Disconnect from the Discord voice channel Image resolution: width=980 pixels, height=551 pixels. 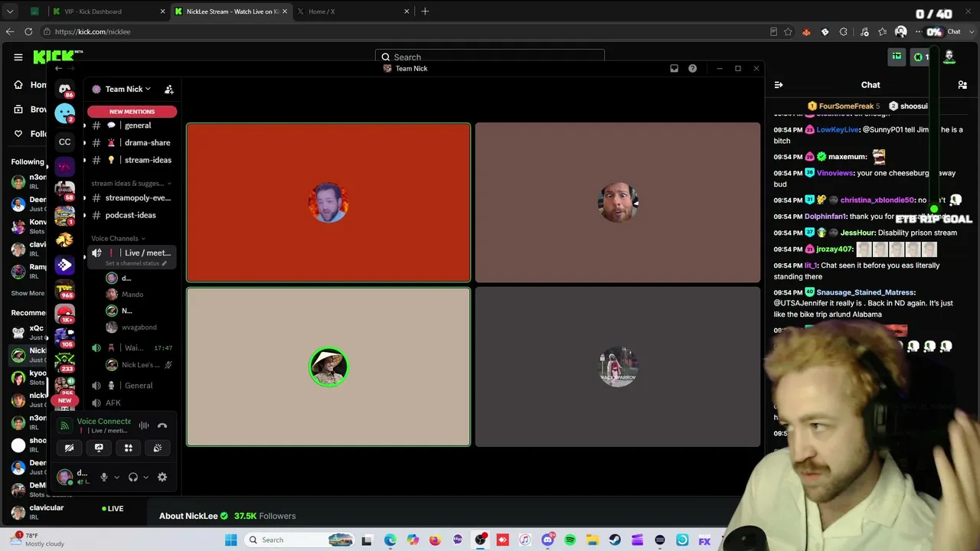162,425
